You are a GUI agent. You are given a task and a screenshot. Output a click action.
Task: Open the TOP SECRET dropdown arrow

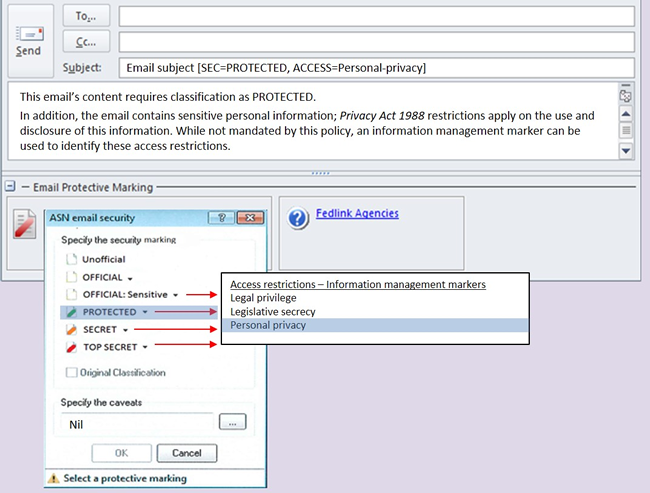[146, 347]
